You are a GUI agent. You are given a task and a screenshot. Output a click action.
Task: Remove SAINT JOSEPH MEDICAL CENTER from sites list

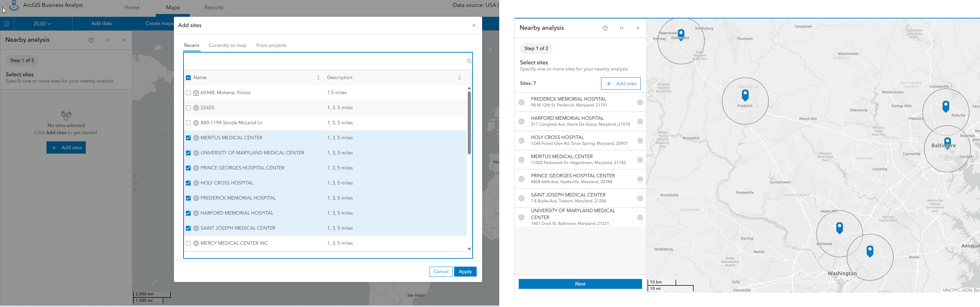click(x=640, y=199)
